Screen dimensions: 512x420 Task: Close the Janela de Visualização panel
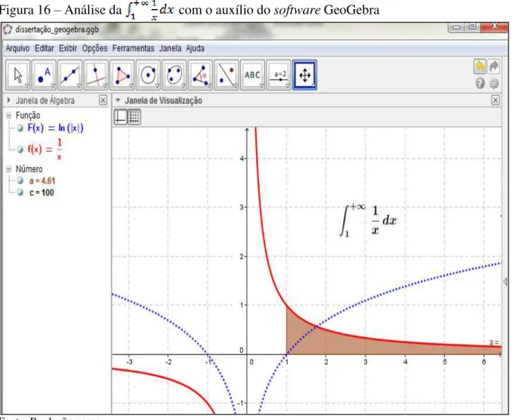point(495,100)
